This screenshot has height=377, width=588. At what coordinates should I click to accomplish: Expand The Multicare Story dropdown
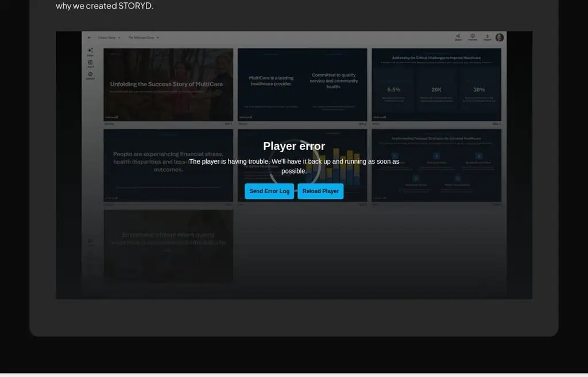[144, 37]
